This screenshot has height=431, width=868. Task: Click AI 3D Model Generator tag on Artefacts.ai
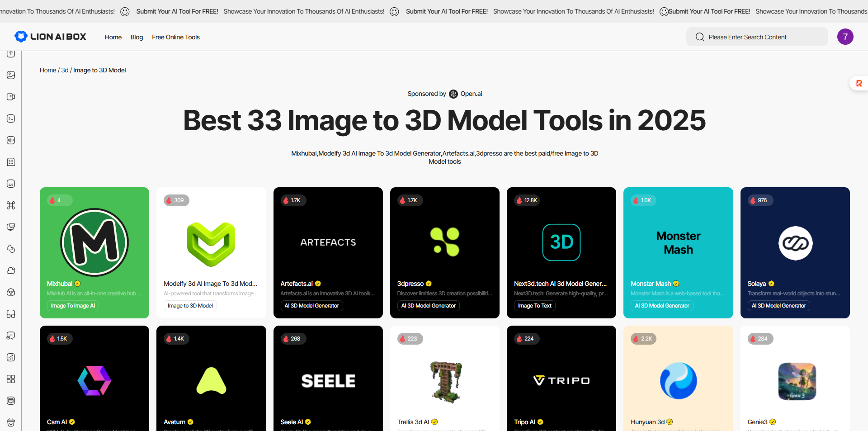click(x=311, y=306)
